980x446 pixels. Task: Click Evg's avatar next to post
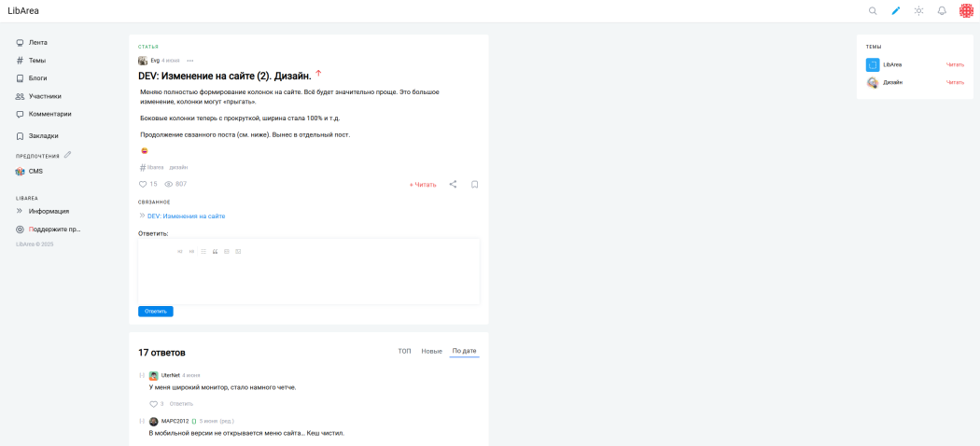click(143, 61)
